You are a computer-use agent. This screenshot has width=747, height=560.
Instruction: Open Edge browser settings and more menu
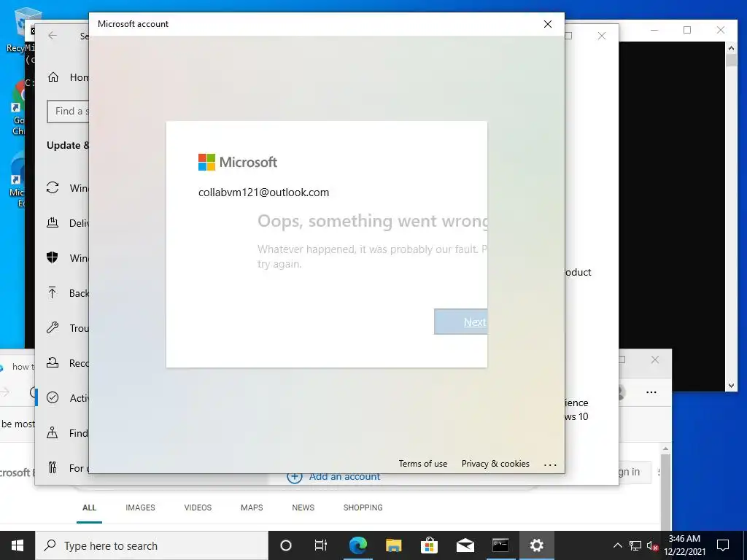[x=651, y=392]
